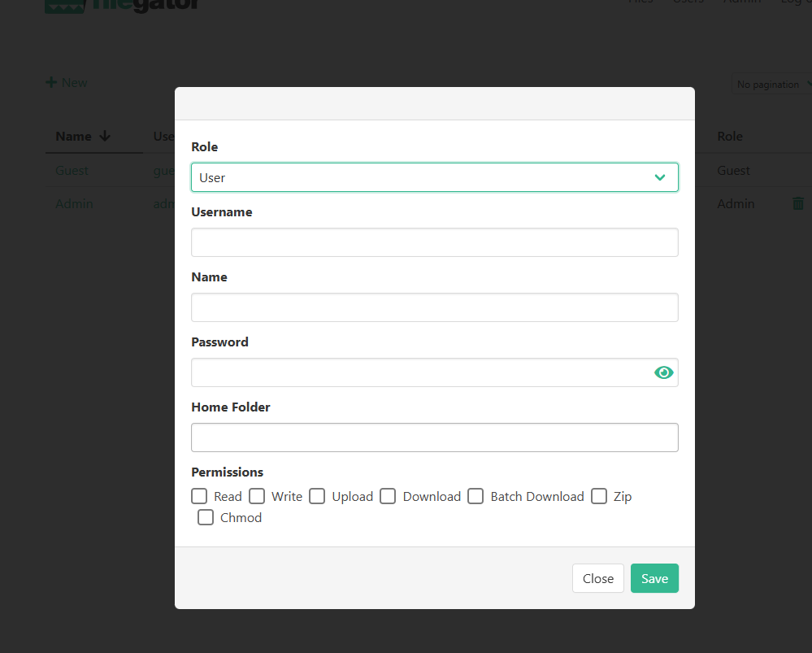Enable the Write permission checkbox

click(x=257, y=496)
